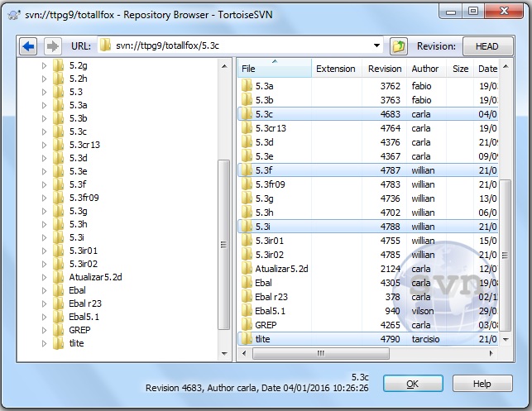The width and height of the screenshot is (532, 411).
Task: Click the Help button
Action: 482,384
